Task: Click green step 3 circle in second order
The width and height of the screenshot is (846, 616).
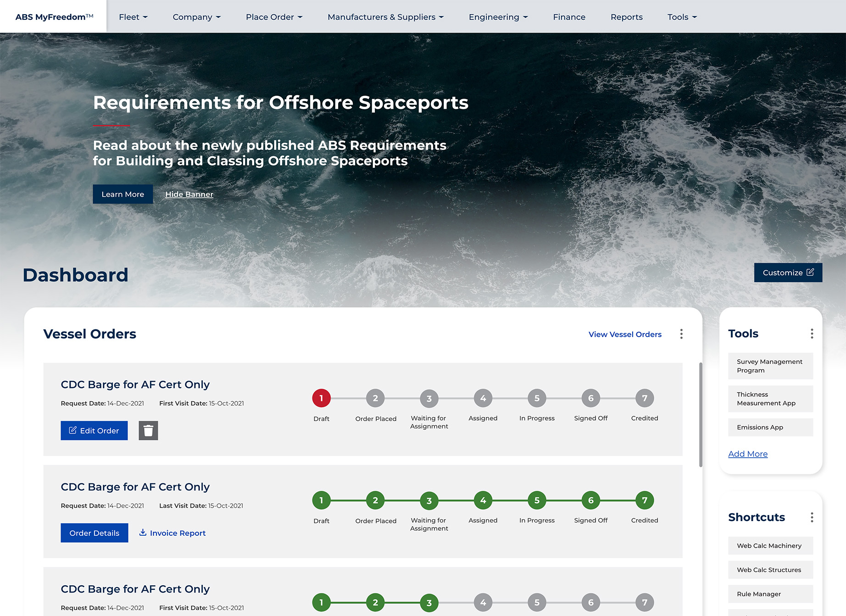Action: pos(429,501)
